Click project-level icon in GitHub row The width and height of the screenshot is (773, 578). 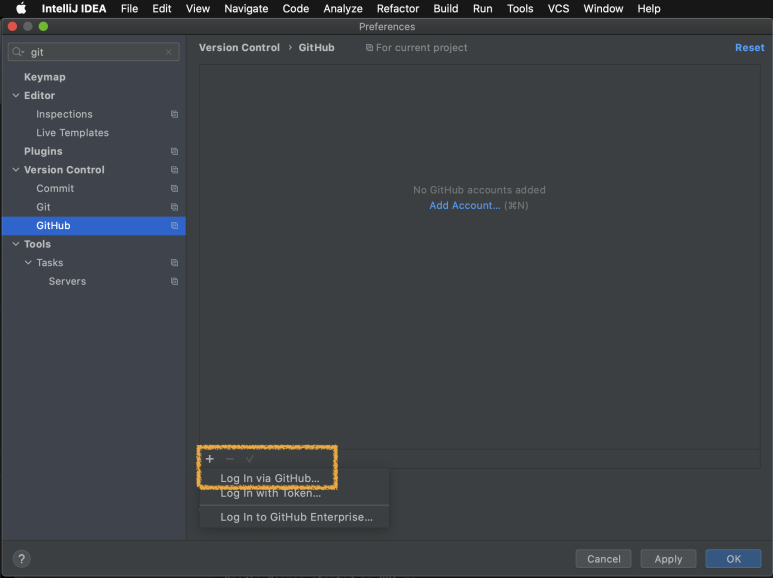click(x=175, y=226)
